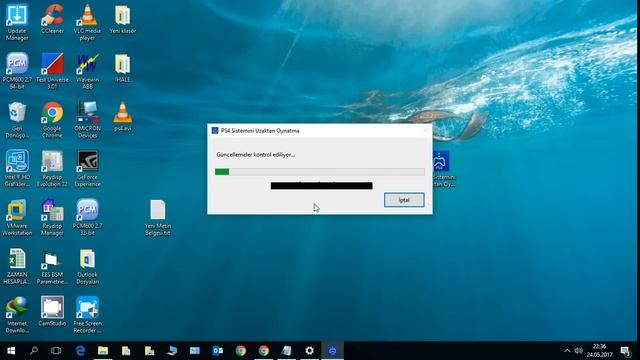Select the IHALE folder icon

(x=122, y=67)
